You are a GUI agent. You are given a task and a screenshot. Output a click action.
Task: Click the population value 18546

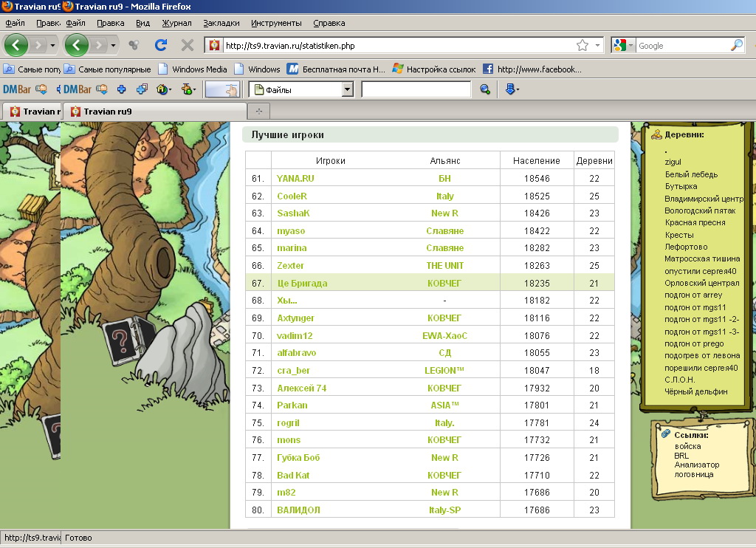click(537, 179)
